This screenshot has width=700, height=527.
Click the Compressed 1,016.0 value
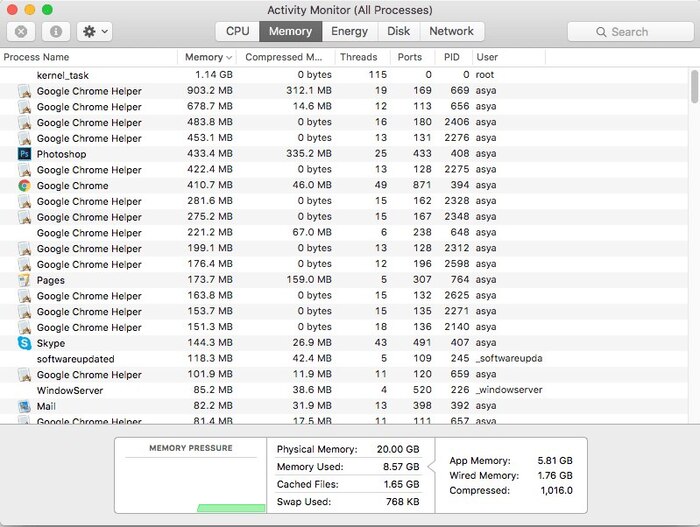556,490
